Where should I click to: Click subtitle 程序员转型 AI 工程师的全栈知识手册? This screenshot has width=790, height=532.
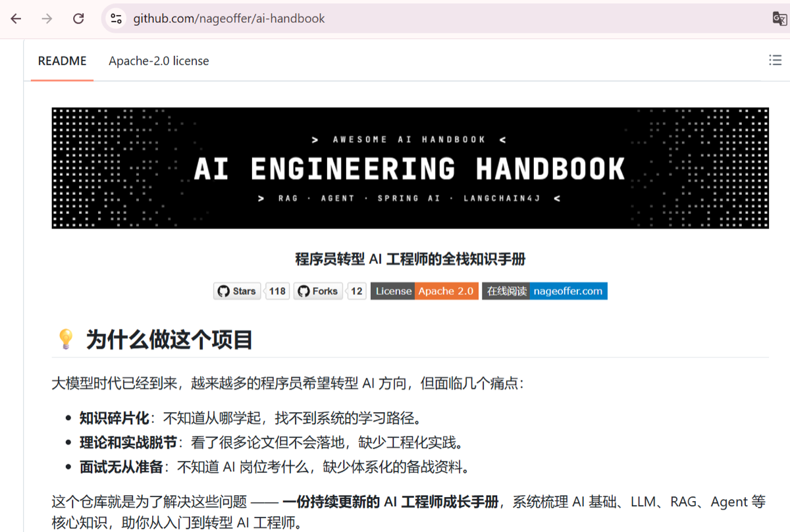click(x=410, y=259)
